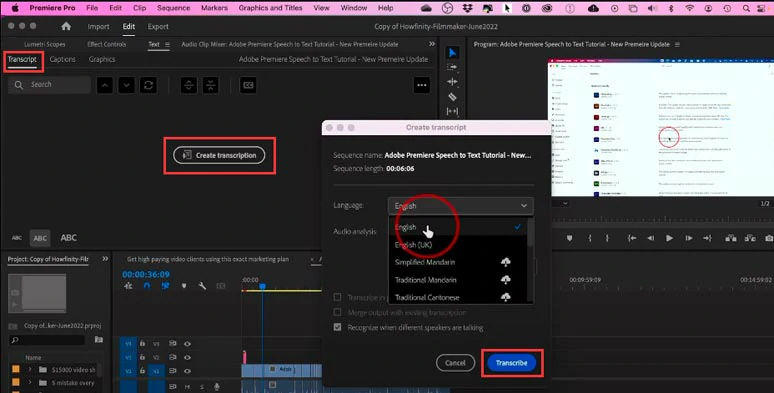Select the Selection arrow tool
774x393 pixels.
tap(453, 52)
